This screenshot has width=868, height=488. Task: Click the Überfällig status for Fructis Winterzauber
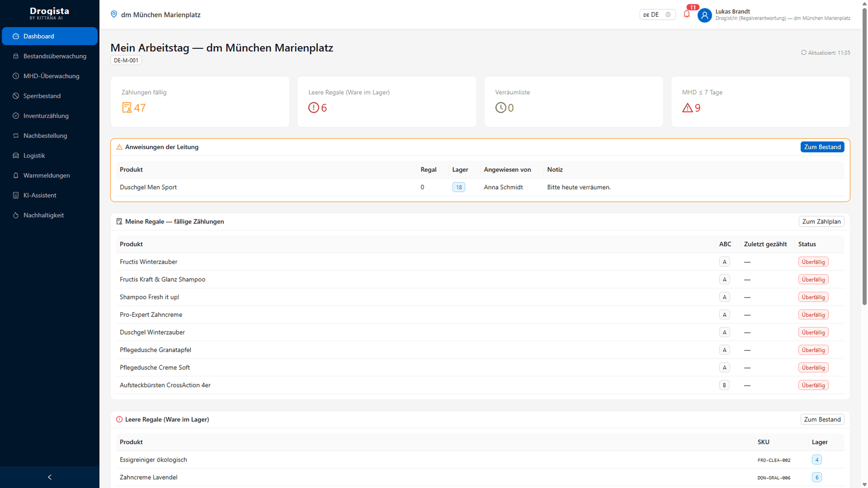point(813,262)
